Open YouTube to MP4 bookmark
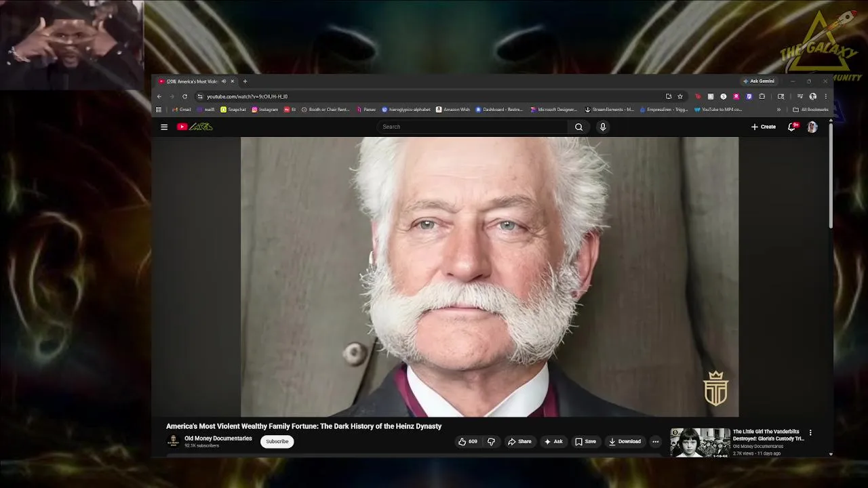The width and height of the screenshot is (868, 488). tap(718, 109)
